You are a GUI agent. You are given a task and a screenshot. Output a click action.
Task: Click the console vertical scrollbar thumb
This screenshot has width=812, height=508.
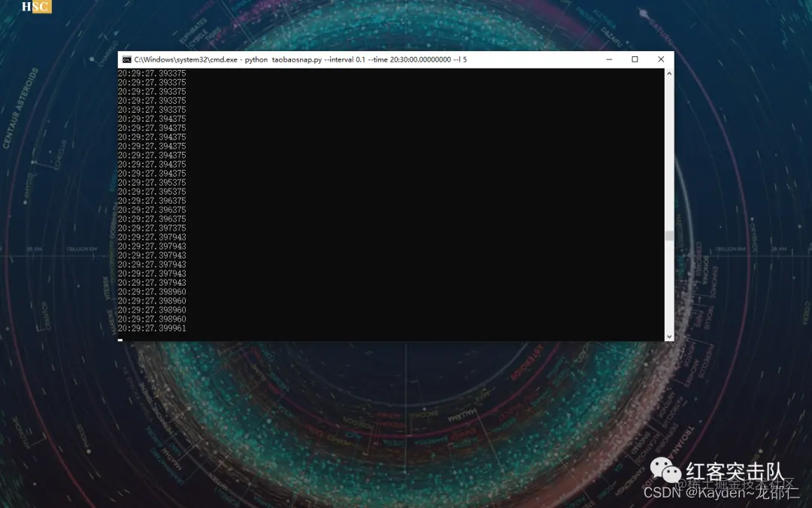pos(669,236)
